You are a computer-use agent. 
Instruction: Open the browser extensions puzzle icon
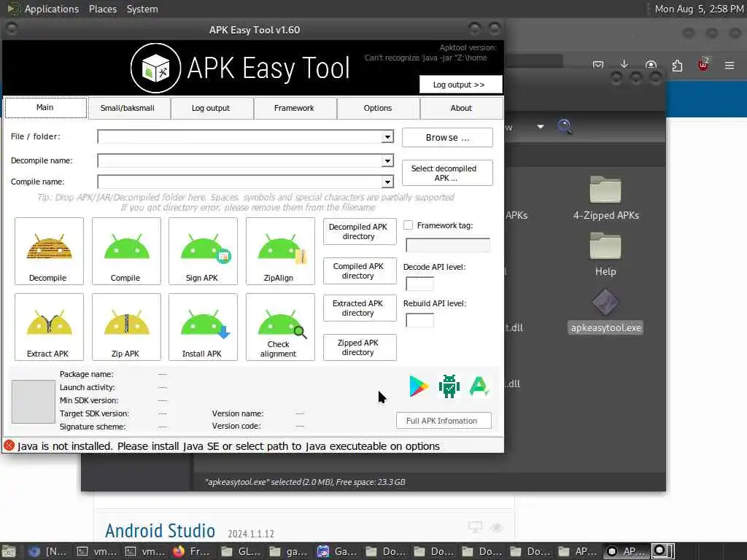pyautogui.click(x=677, y=65)
